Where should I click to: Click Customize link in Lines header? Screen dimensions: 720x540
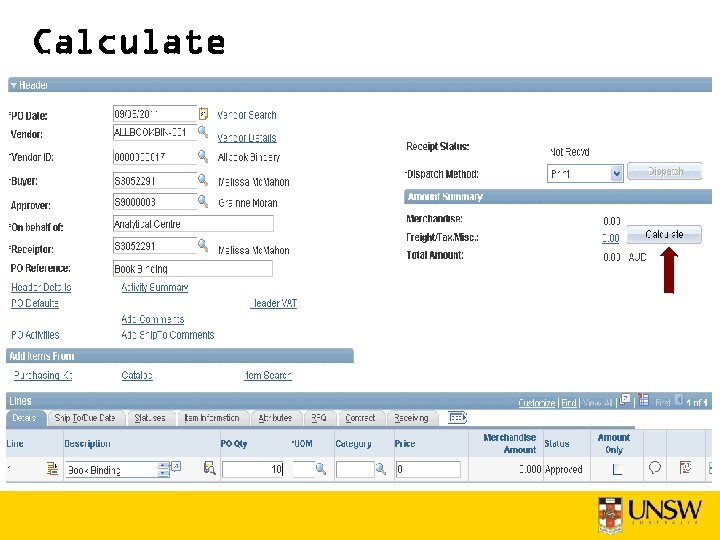537,403
